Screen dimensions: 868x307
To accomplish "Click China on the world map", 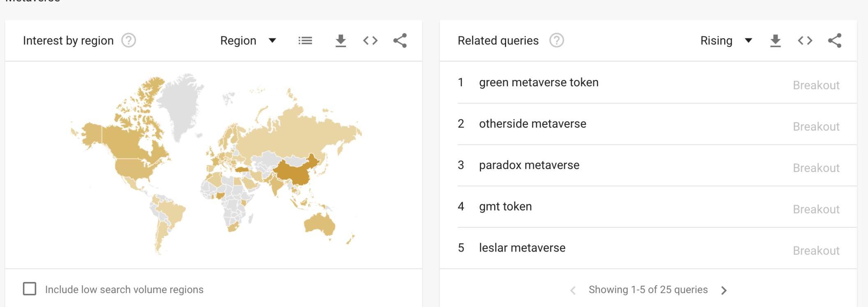I will (294, 172).
